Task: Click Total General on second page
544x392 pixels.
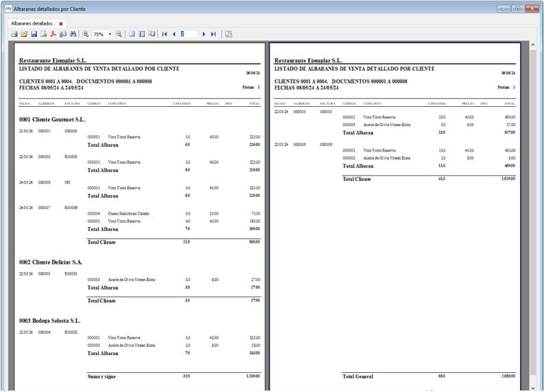Action: coord(357,376)
